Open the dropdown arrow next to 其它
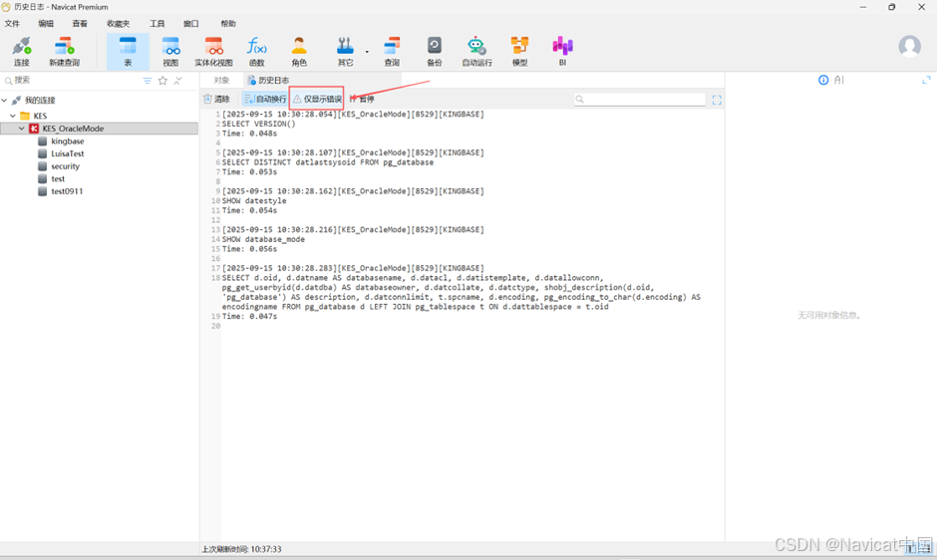Viewport: 937px width, 560px height. 367,52
